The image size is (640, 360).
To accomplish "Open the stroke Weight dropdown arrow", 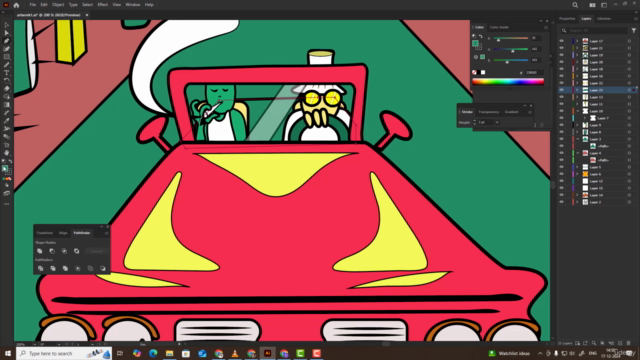I will [497, 122].
